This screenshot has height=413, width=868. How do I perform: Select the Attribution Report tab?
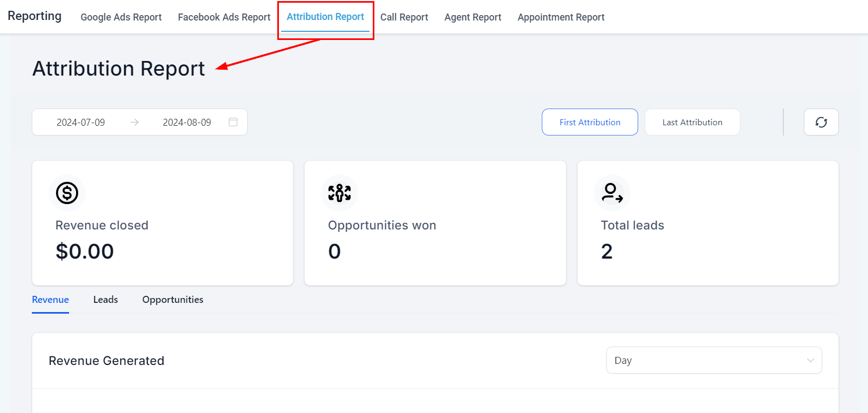(325, 17)
